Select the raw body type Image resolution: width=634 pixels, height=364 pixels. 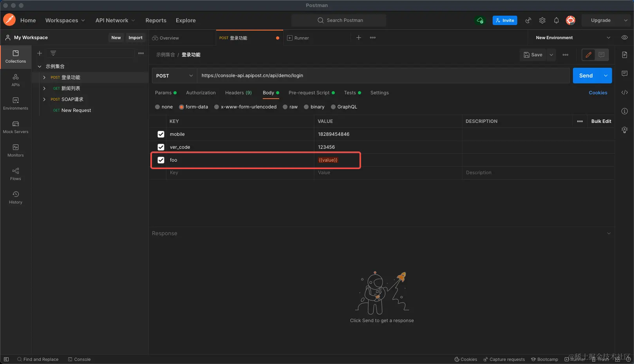(x=285, y=107)
